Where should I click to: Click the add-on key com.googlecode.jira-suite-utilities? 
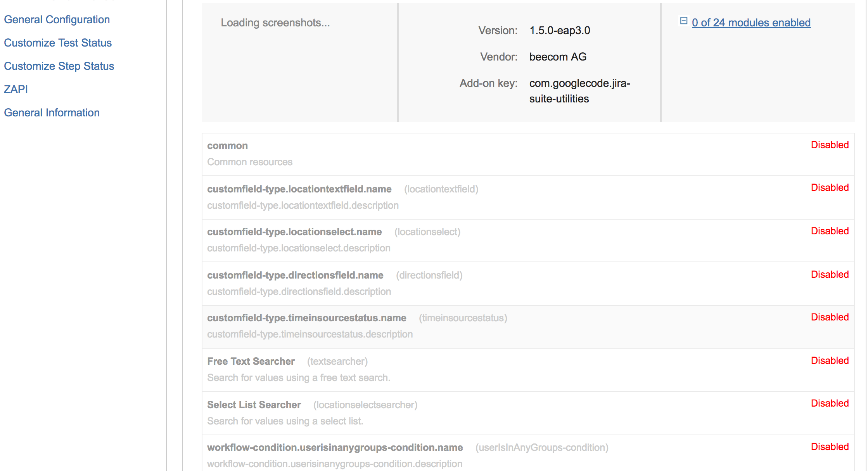coord(579,91)
